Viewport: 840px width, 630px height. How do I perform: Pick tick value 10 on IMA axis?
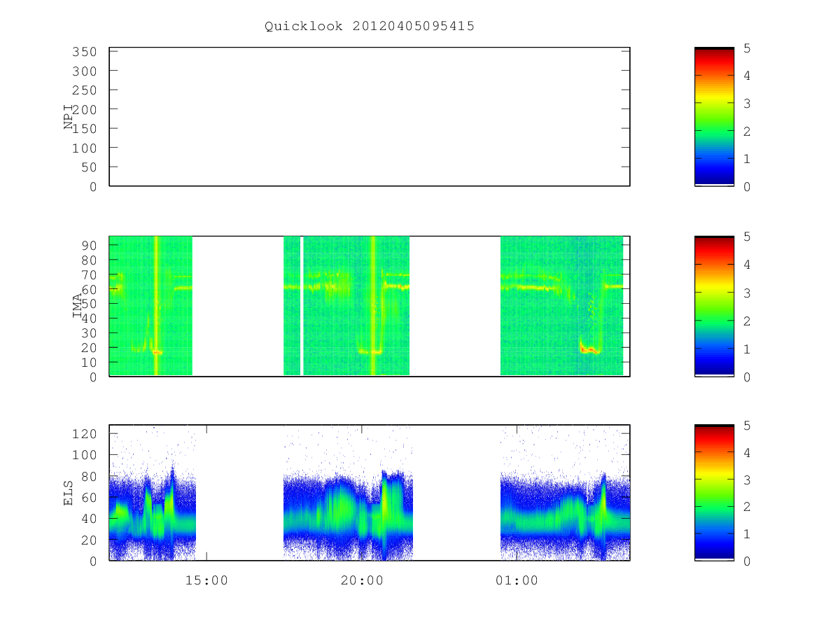[90, 363]
